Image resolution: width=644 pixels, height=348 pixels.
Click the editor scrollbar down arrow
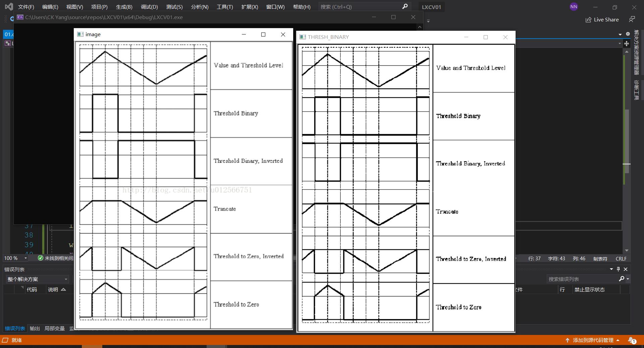click(627, 251)
